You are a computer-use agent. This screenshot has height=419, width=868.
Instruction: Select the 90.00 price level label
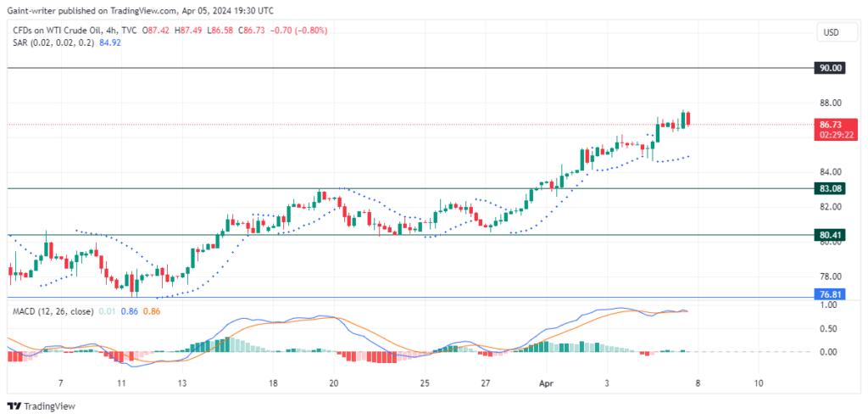coord(830,68)
